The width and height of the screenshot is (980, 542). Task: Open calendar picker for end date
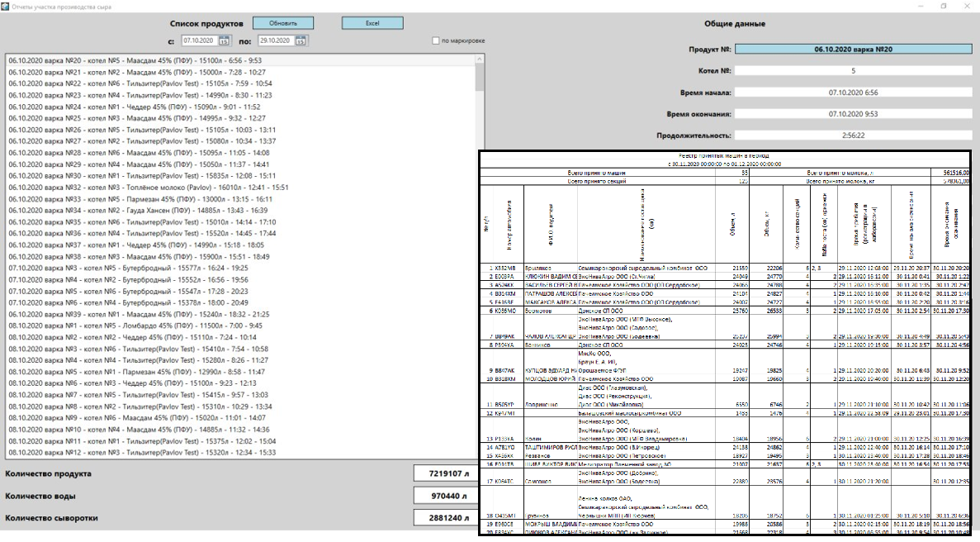pos(301,40)
